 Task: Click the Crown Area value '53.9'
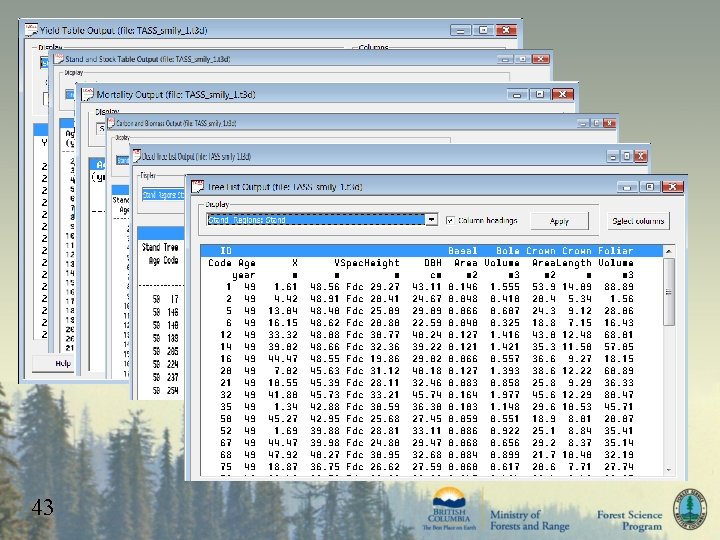click(544, 287)
